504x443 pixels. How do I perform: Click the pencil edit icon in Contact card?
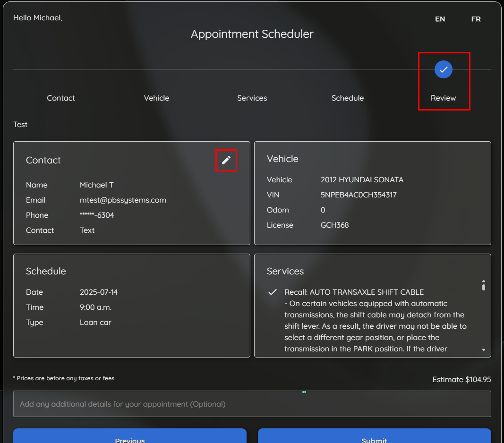(x=226, y=160)
